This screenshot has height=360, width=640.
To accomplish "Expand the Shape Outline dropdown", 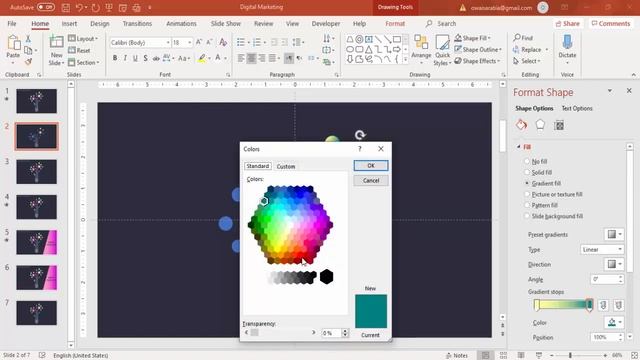I will (x=500, y=49).
